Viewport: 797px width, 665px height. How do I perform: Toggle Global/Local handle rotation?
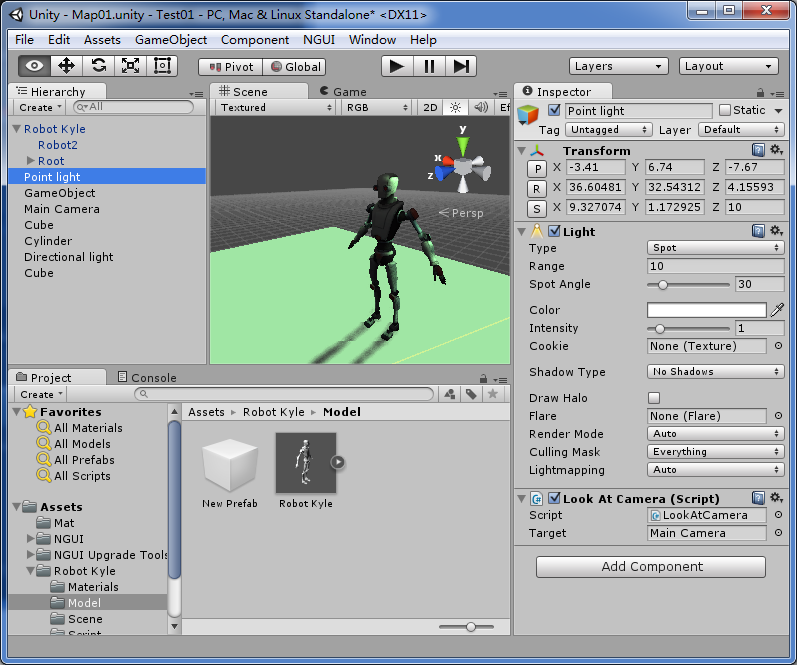294,67
